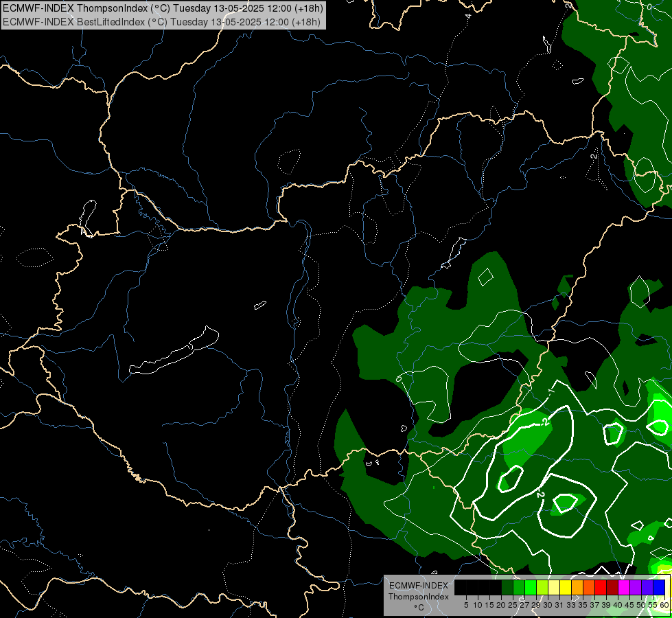Click the legend label 'ECMWF-INDEX'
672x618 pixels.
[419, 586]
